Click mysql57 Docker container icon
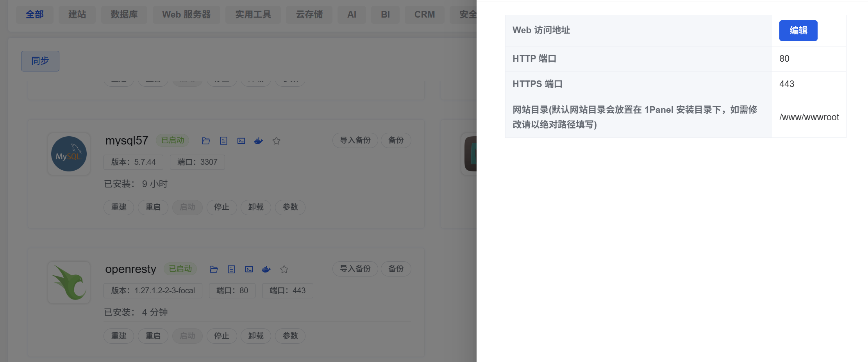 tap(259, 141)
